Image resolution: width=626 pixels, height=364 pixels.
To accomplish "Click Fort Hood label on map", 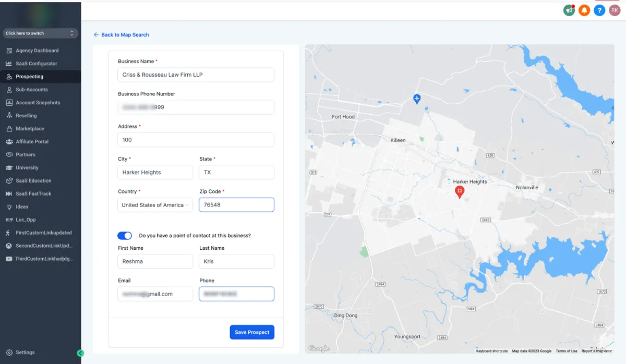I will [343, 117].
